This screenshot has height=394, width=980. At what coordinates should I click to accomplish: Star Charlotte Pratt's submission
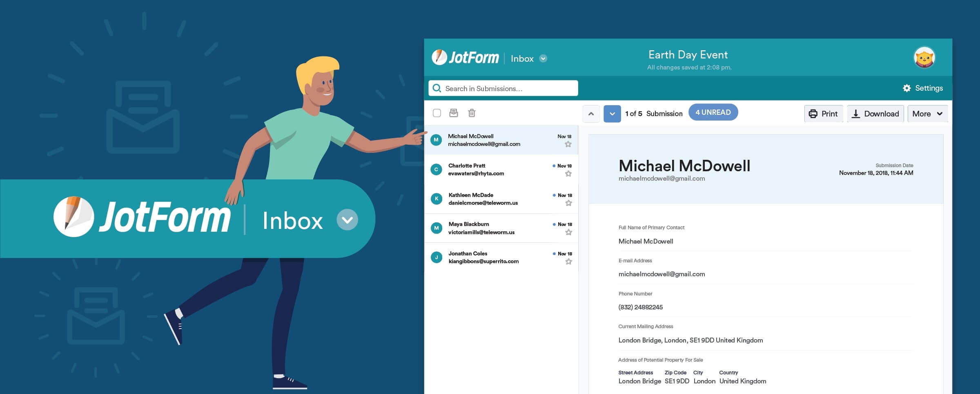[568, 174]
